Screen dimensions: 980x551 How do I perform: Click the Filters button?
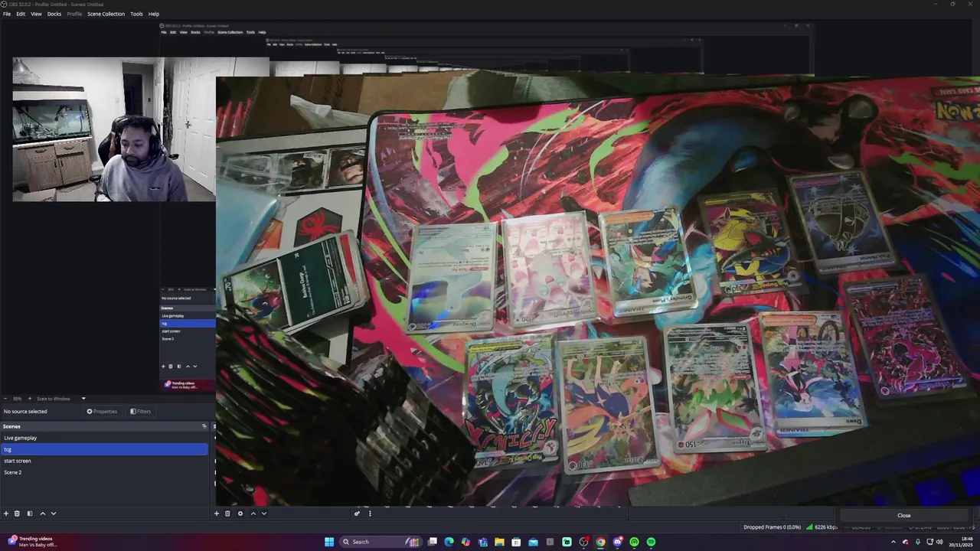coord(140,412)
